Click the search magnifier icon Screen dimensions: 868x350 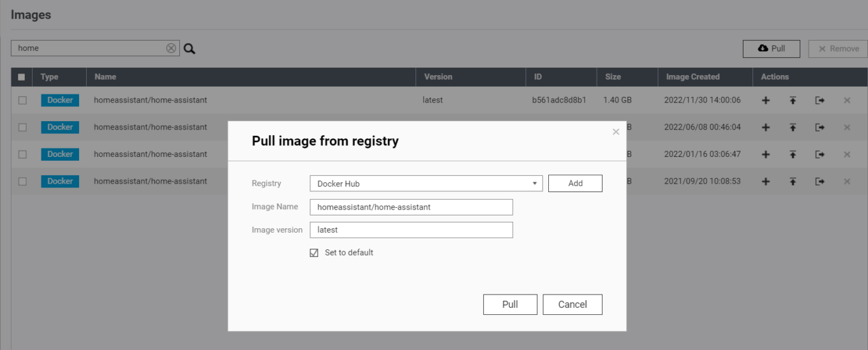pos(190,48)
